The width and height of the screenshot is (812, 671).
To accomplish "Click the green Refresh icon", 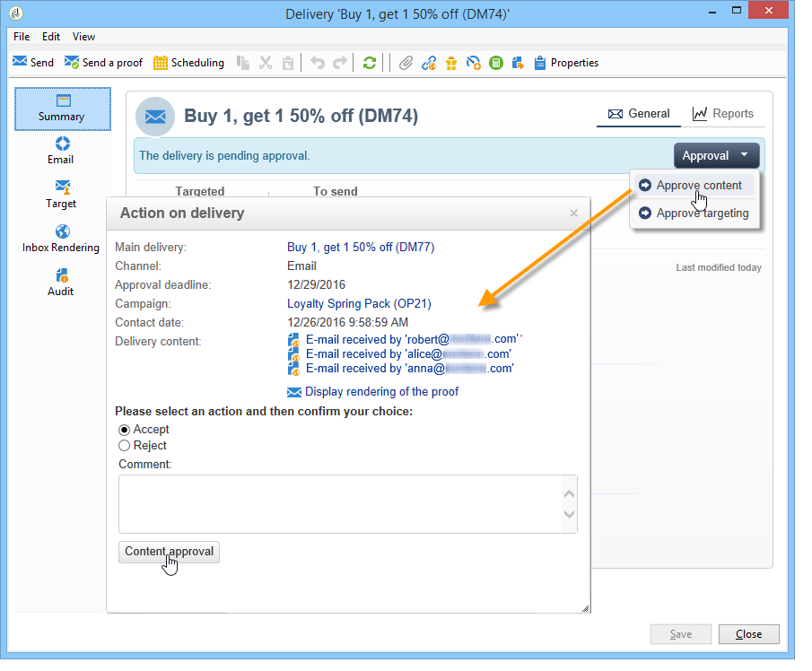I will [370, 63].
